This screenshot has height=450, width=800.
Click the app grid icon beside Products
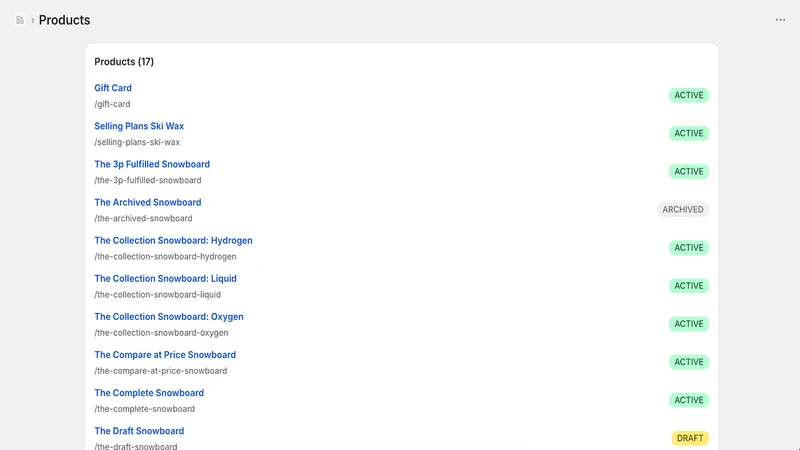tap(20, 20)
